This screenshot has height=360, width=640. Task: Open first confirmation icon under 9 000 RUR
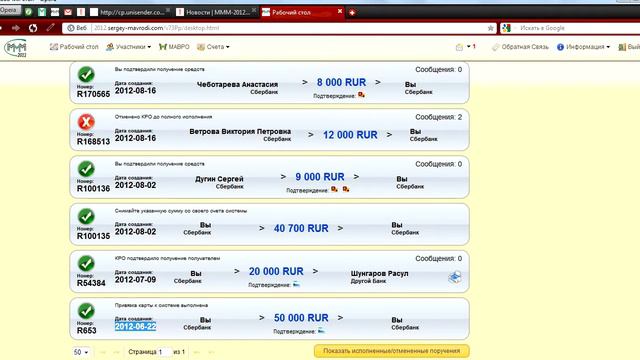(334, 189)
